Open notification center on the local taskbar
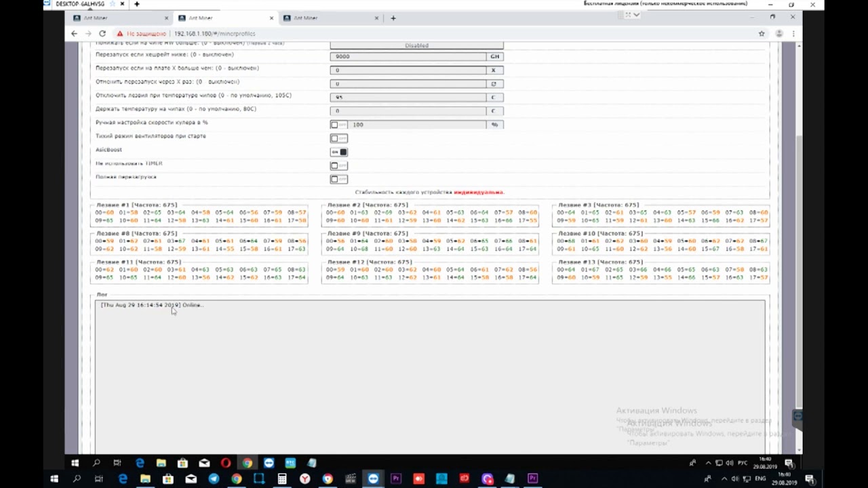The image size is (868, 488). point(810,479)
